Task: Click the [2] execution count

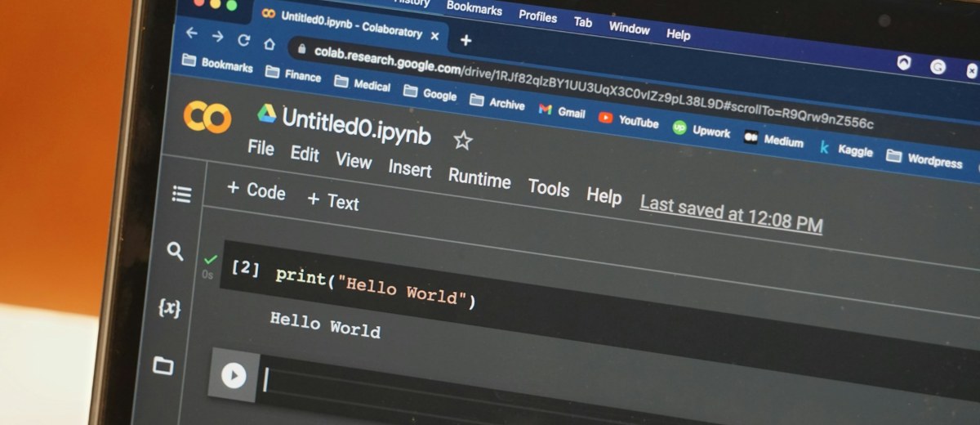Action: tap(246, 267)
